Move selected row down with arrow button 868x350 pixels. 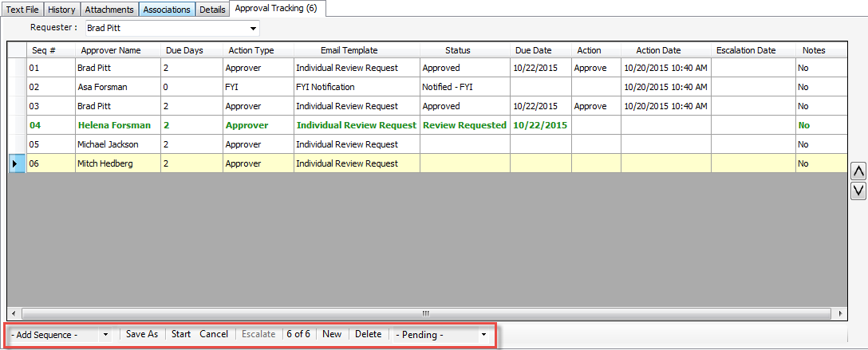[x=858, y=191]
